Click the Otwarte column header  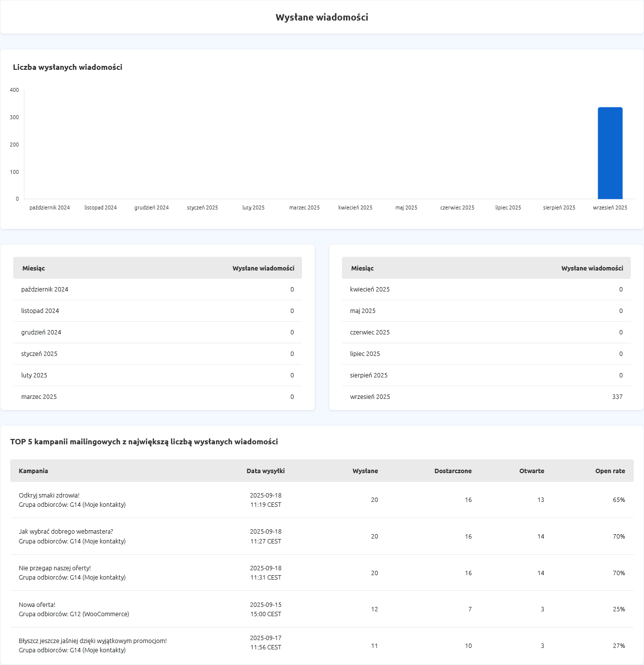coord(531,471)
